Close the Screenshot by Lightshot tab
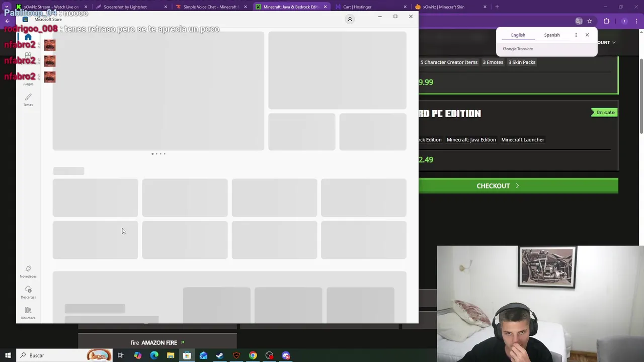The width and height of the screenshot is (644, 362). coord(166,7)
